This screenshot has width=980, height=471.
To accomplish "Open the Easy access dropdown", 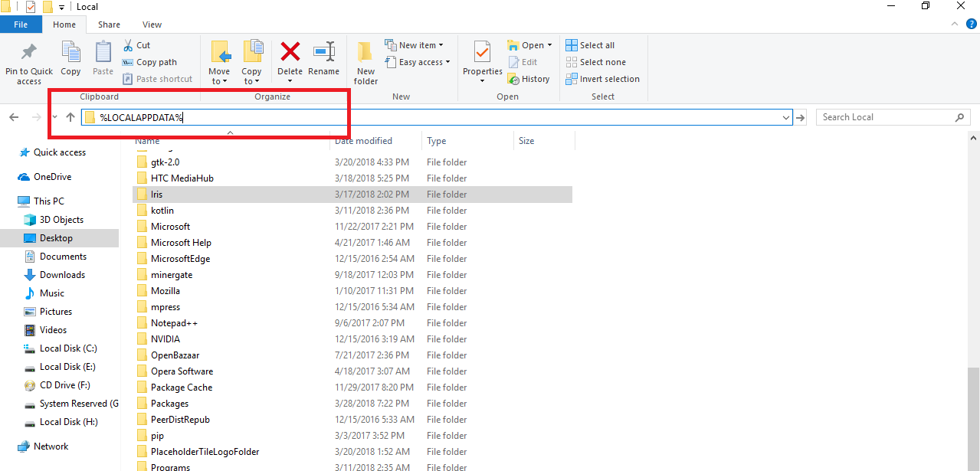I will click(x=418, y=62).
